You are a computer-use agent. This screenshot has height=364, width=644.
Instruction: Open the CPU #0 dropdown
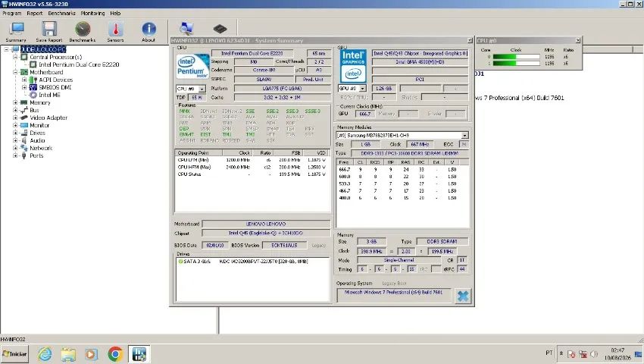click(x=202, y=89)
